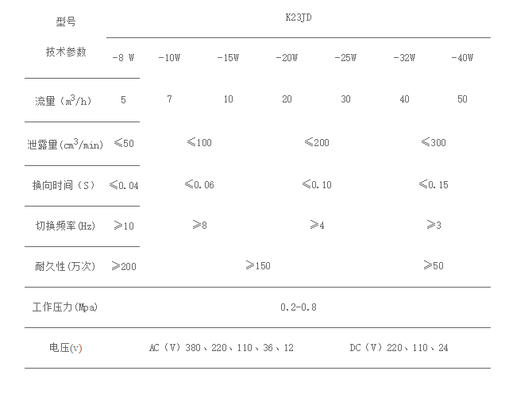
Task: Click the 换向时间 (S) row label
Action: pyautogui.click(x=64, y=185)
